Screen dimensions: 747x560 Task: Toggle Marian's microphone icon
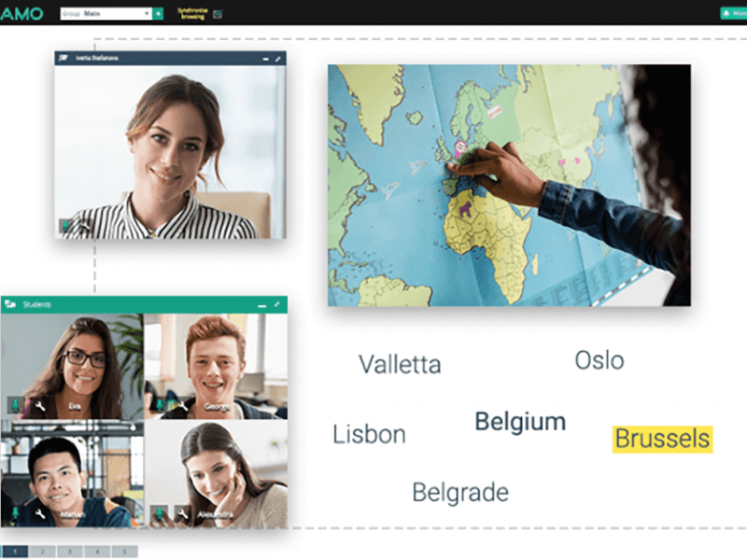click(x=15, y=512)
